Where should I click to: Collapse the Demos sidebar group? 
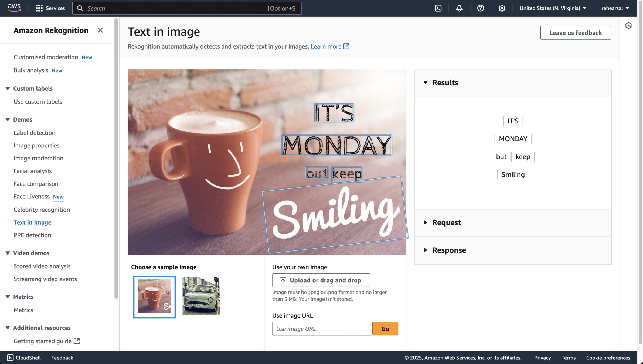[8, 119]
